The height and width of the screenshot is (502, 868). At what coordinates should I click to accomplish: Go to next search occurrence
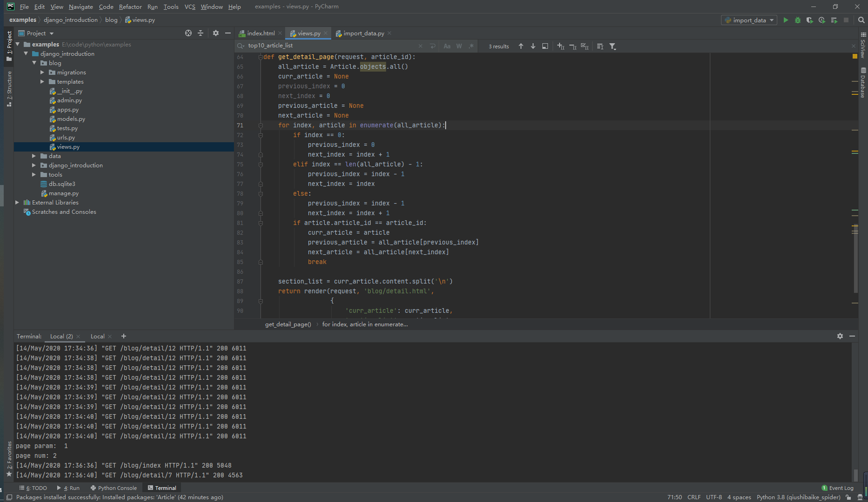[533, 46]
